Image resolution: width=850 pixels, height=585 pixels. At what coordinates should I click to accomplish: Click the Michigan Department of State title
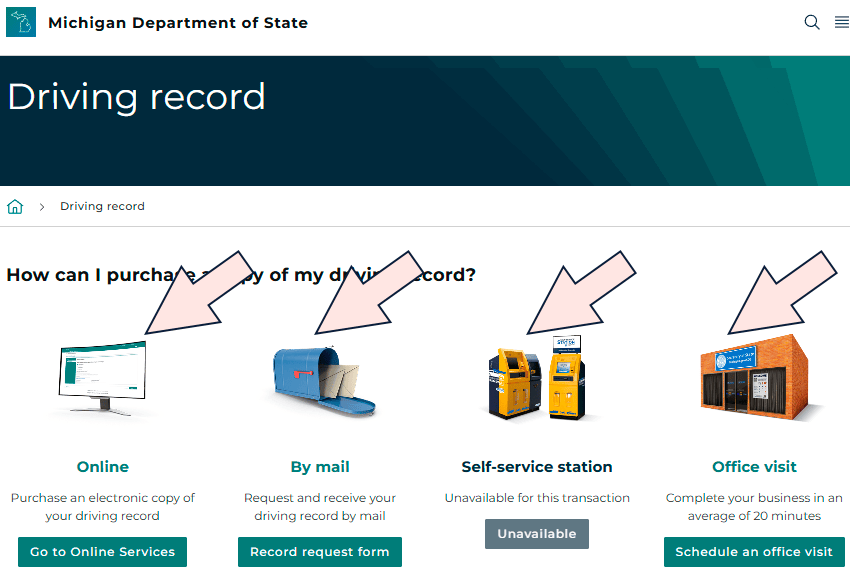point(178,23)
